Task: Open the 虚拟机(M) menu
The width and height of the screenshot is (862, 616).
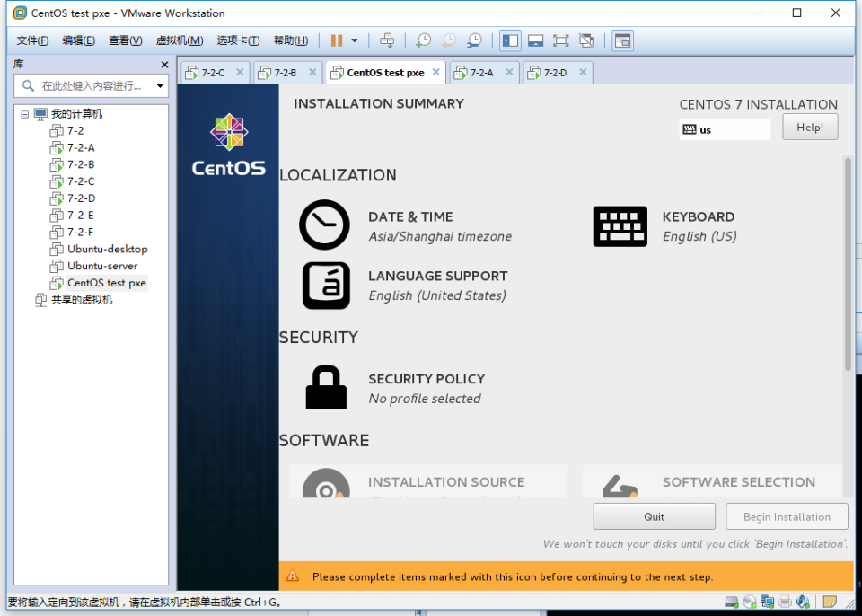Action: [179, 40]
